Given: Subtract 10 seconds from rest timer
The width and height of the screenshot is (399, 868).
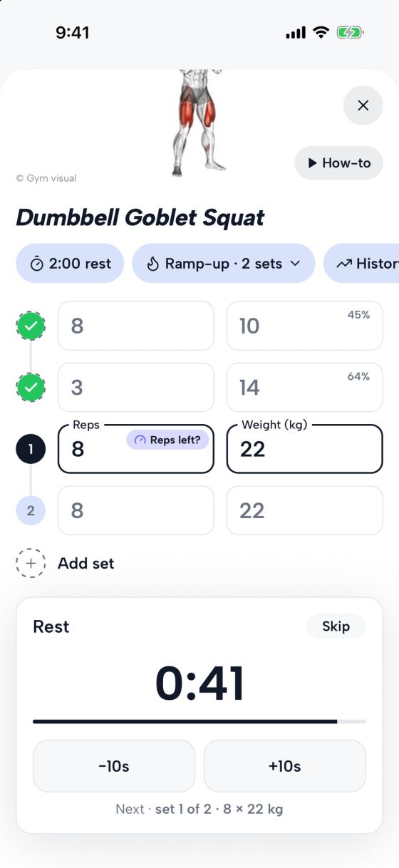Looking at the screenshot, I should [114, 766].
